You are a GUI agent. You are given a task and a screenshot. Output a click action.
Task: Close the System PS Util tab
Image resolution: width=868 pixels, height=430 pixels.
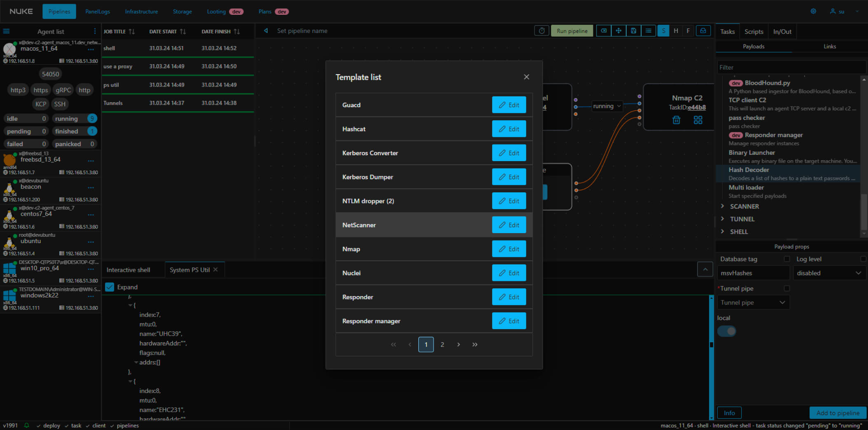pyautogui.click(x=215, y=270)
